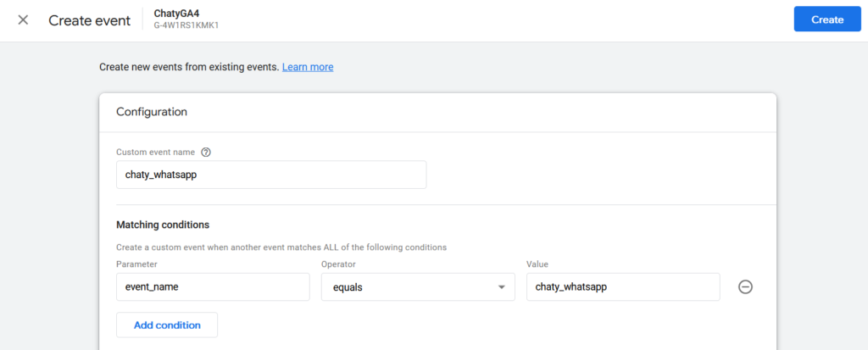
Task: Click the Custom event name label
Action: [x=156, y=152]
